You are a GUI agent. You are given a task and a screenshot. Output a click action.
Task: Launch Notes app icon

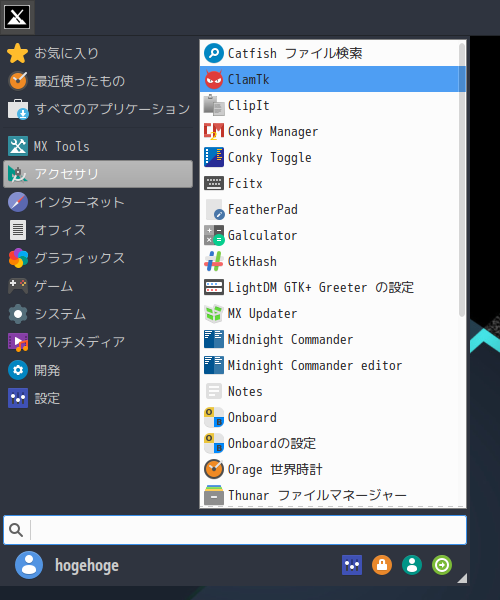coord(214,391)
